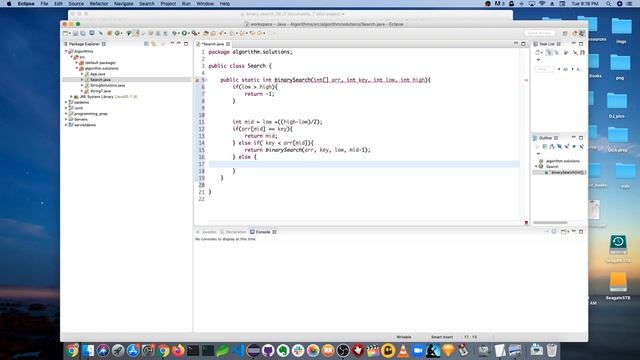The image size is (640, 360).
Task: Open Finder from the Dock
Action: point(88,351)
